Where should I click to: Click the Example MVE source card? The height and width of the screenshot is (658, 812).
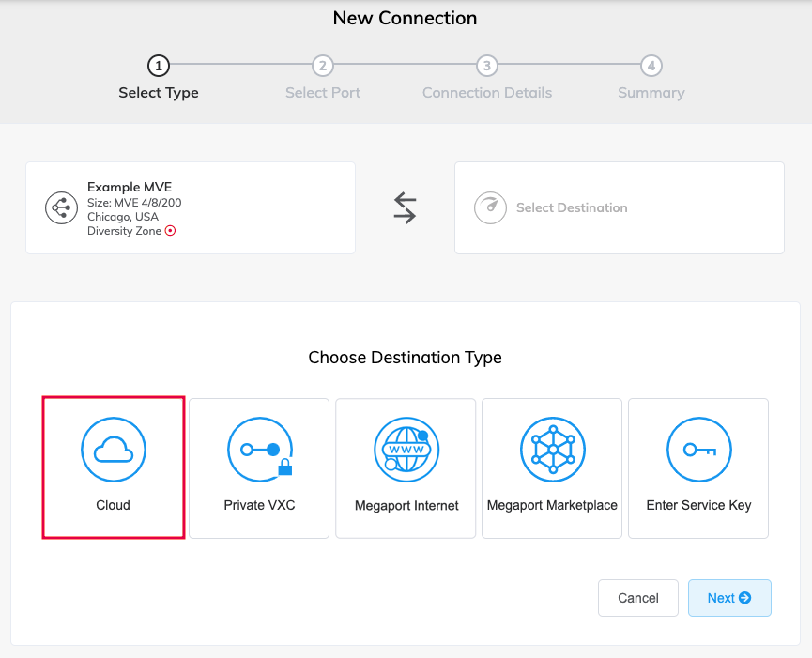191,208
